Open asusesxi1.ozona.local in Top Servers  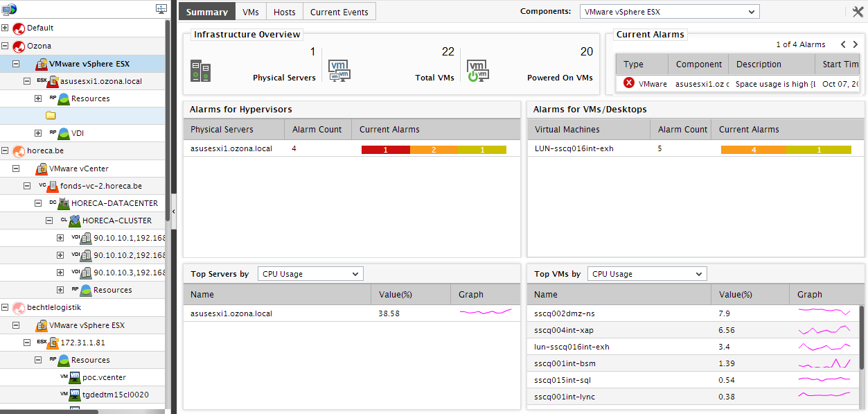(x=231, y=313)
